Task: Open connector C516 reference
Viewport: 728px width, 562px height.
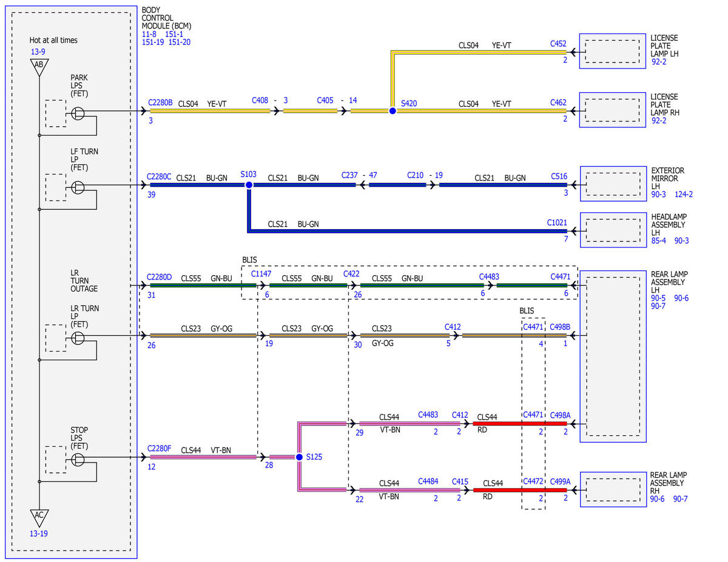Action: pos(559,176)
